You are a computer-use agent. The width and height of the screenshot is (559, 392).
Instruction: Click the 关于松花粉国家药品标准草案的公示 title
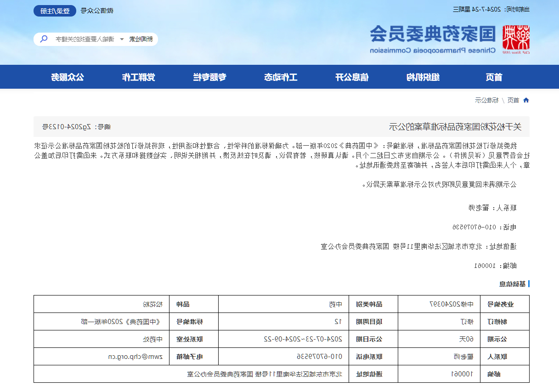point(455,127)
